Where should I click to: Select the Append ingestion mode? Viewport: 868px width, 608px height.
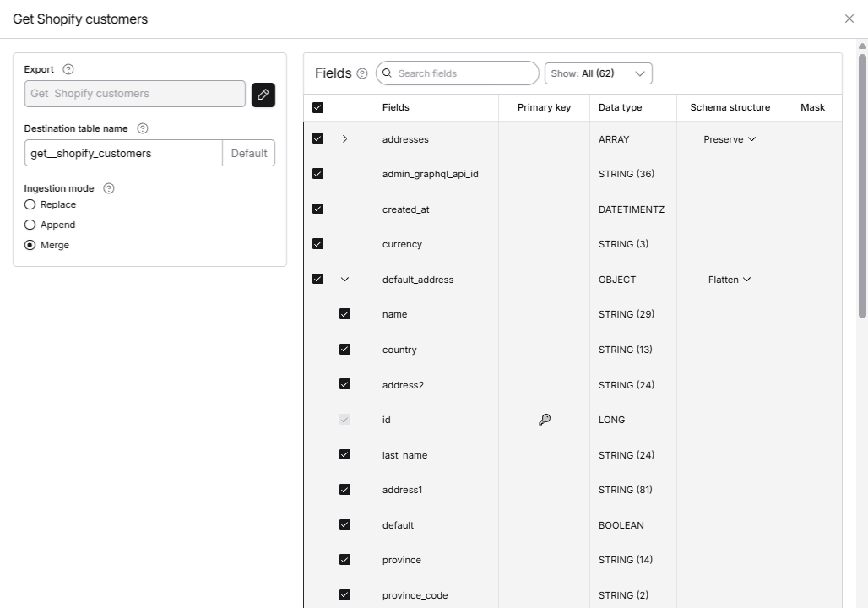coord(30,225)
